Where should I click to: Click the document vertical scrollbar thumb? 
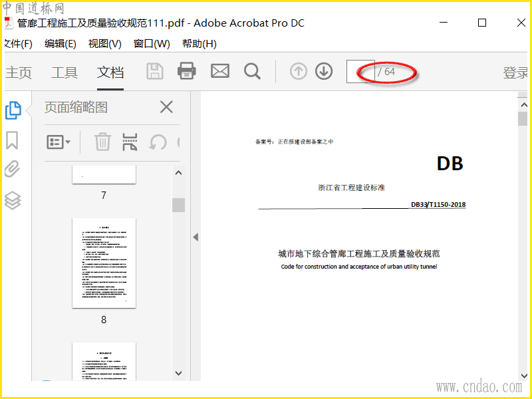pyautogui.click(x=523, y=119)
